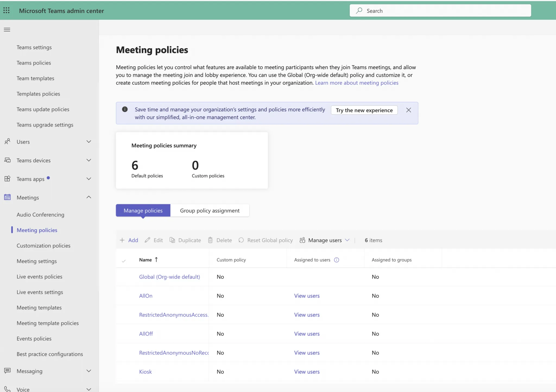Open Teams upgrade settings
Viewport: 556px width, 392px height.
(45, 125)
